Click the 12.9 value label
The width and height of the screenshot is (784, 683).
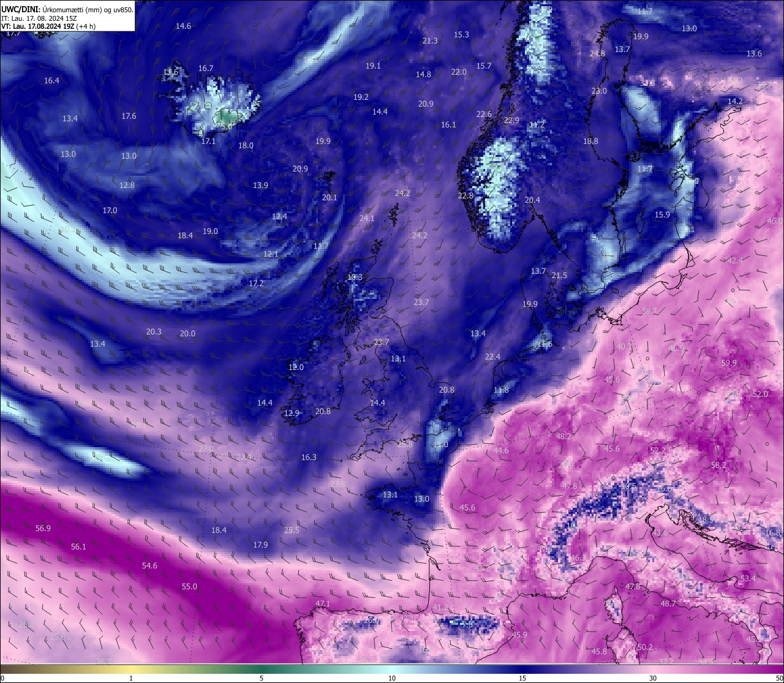tap(292, 413)
